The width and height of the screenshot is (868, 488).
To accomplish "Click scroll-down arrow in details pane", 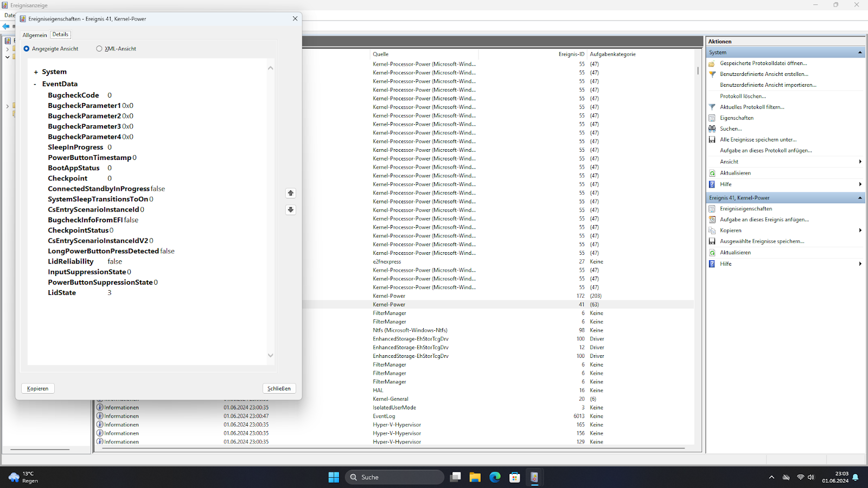I will (271, 356).
